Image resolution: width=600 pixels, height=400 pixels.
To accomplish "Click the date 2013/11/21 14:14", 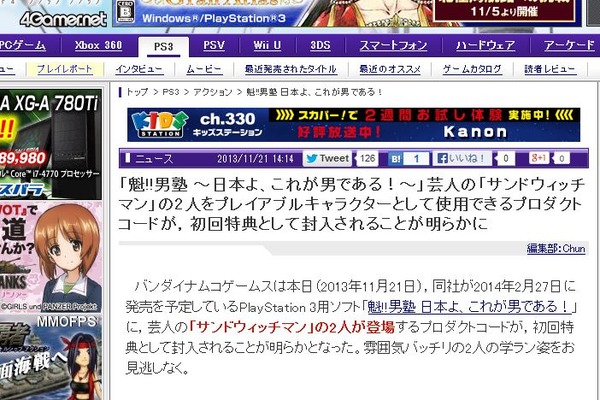I will (255, 159).
